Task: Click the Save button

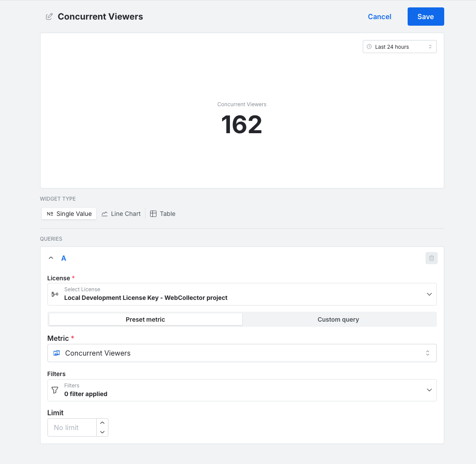Action: pyautogui.click(x=425, y=17)
